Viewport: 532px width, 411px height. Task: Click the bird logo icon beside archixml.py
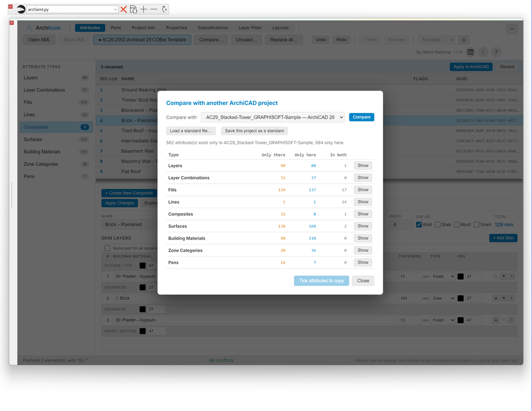(21, 10)
